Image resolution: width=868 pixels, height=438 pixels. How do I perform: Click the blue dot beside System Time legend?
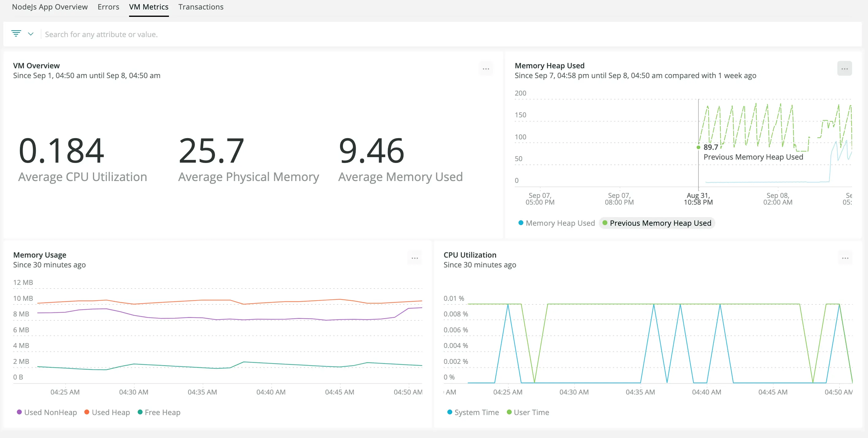pyautogui.click(x=449, y=412)
